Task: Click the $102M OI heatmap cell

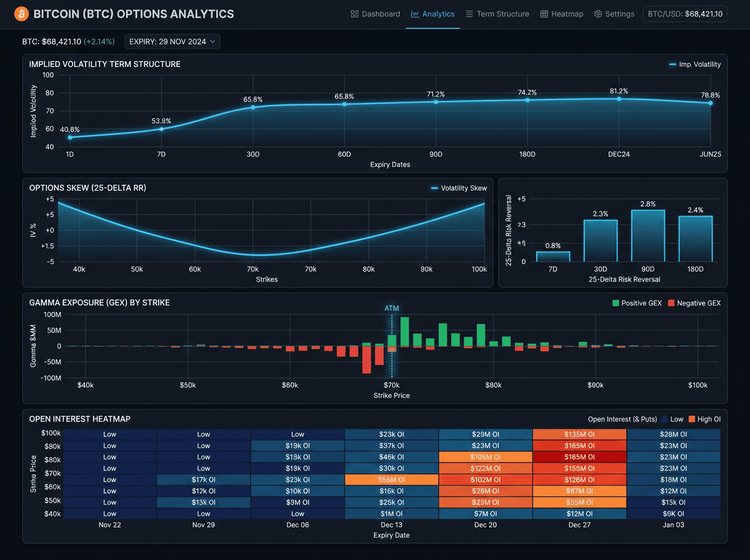Action: (x=486, y=480)
